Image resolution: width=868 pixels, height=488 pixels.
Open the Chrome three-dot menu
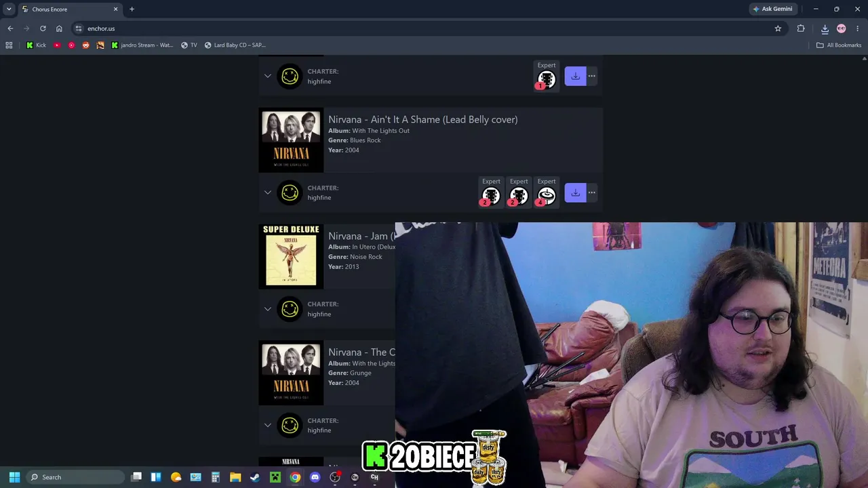tap(859, 28)
